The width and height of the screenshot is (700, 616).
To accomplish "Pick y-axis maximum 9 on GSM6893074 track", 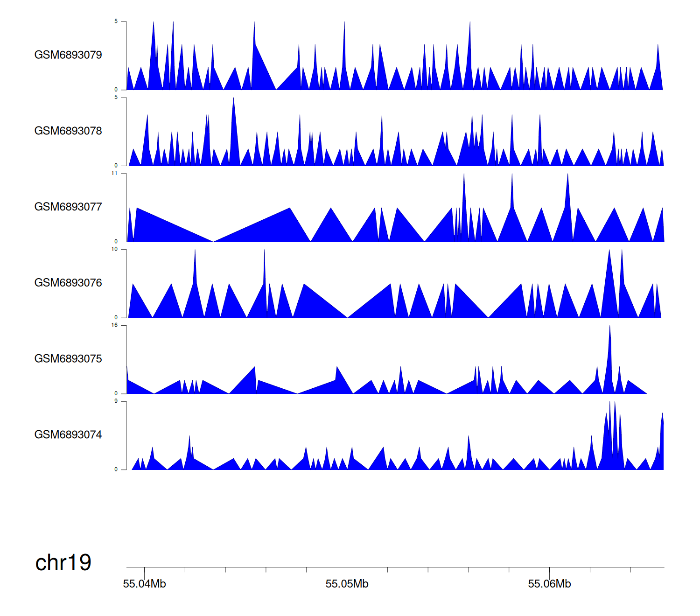I will coord(116,401).
